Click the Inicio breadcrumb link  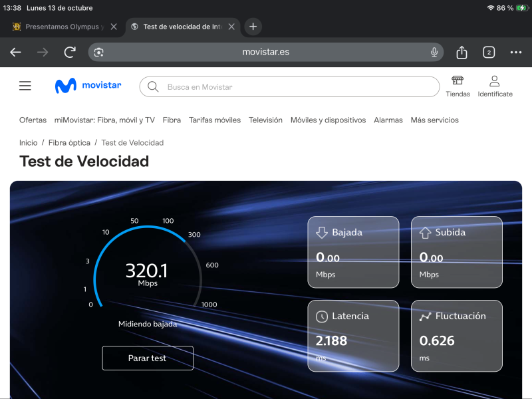click(x=29, y=143)
